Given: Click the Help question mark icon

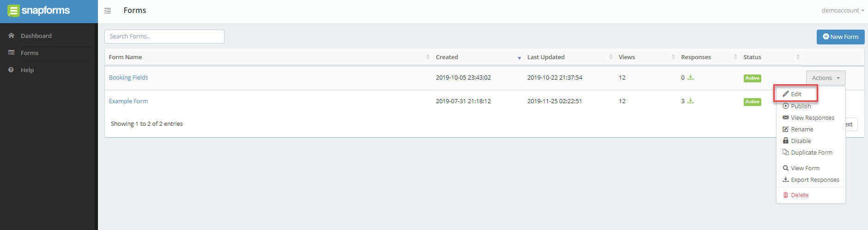Looking at the screenshot, I should (x=11, y=70).
